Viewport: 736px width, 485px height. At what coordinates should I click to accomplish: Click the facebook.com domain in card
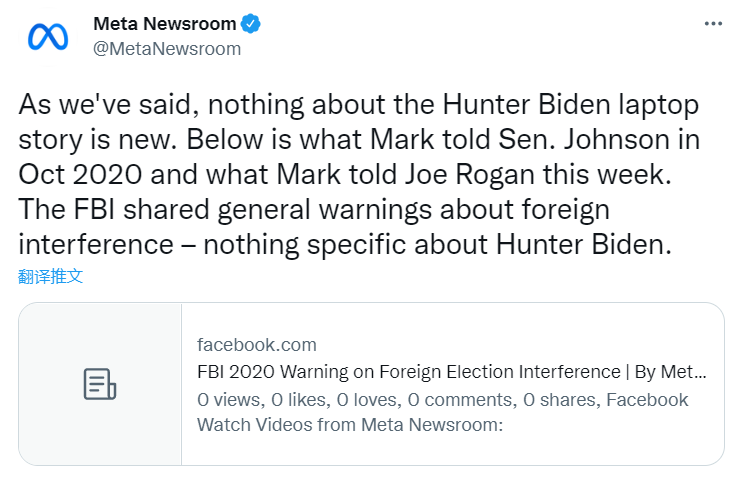(256, 345)
